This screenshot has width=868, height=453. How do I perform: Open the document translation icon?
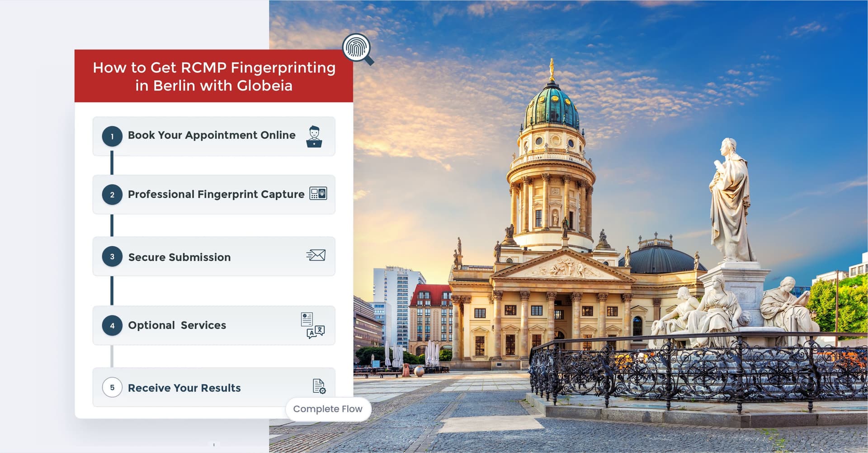tap(312, 325)
